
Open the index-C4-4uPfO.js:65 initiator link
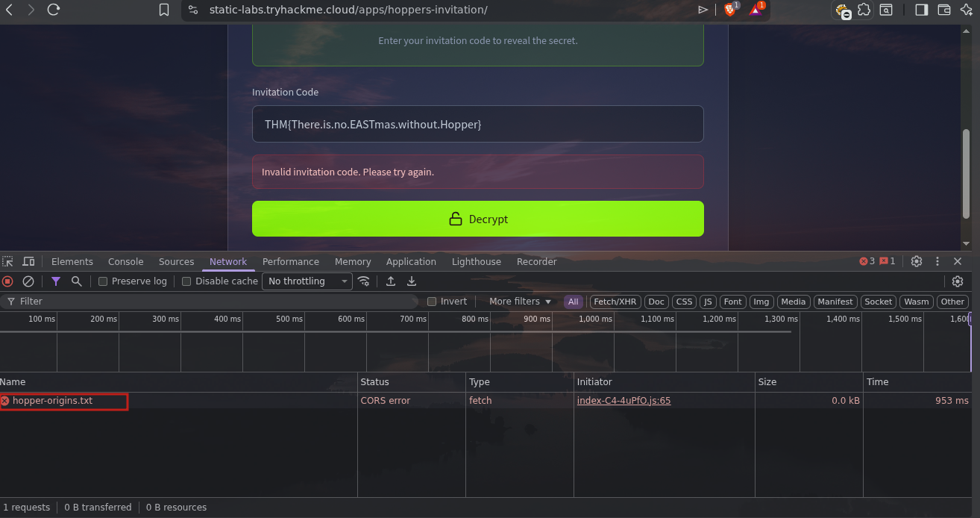[624, 401]
